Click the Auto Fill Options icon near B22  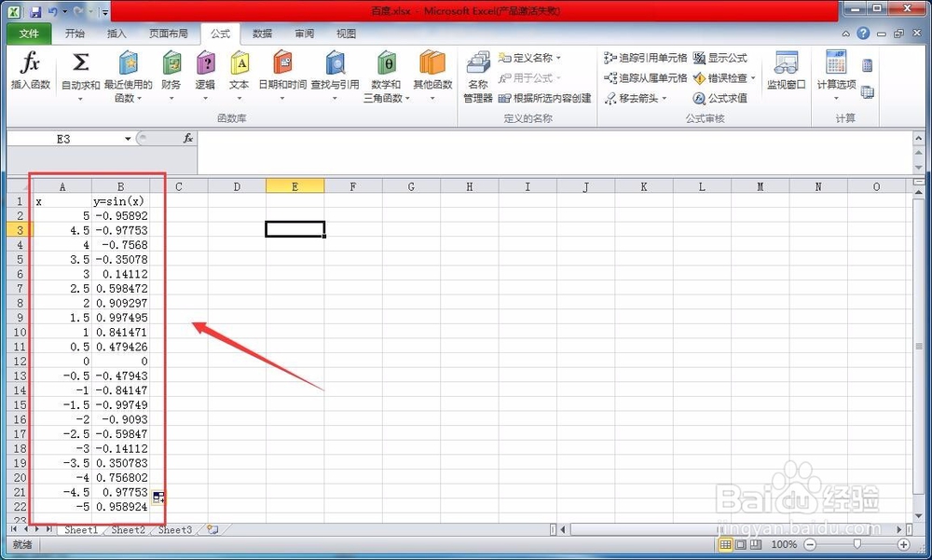click(x=158, y=498)
